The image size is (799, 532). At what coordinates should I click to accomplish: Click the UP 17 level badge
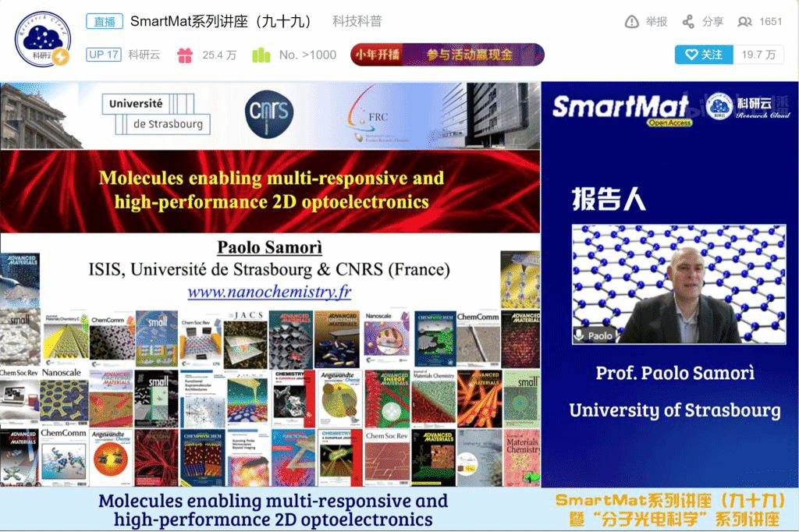103,55
